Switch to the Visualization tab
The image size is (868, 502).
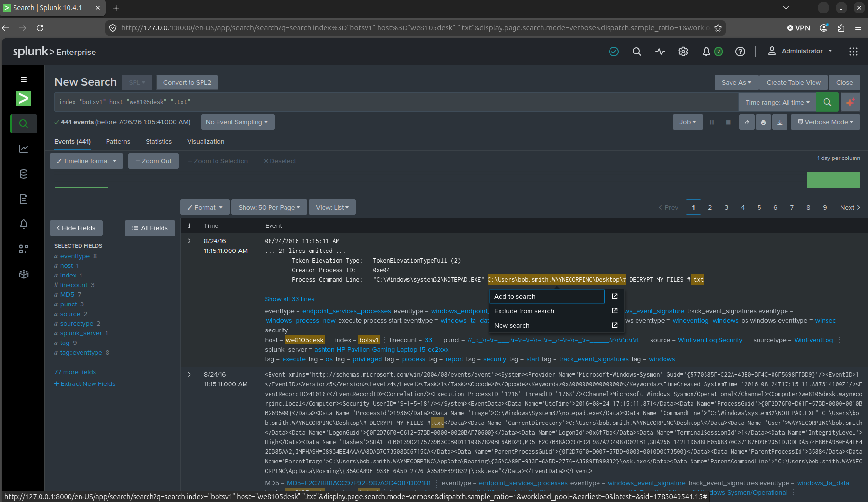point(206,141)
